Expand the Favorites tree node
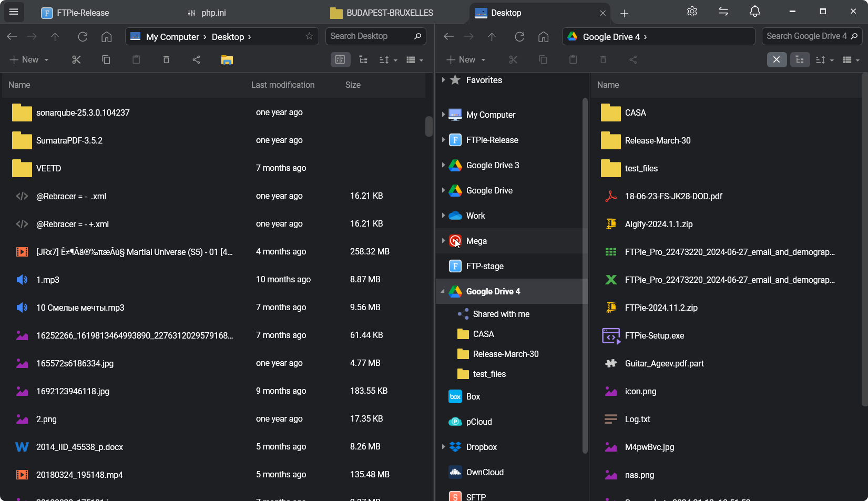The width and height of the screenshot is (868, 501). coord(443,80)
